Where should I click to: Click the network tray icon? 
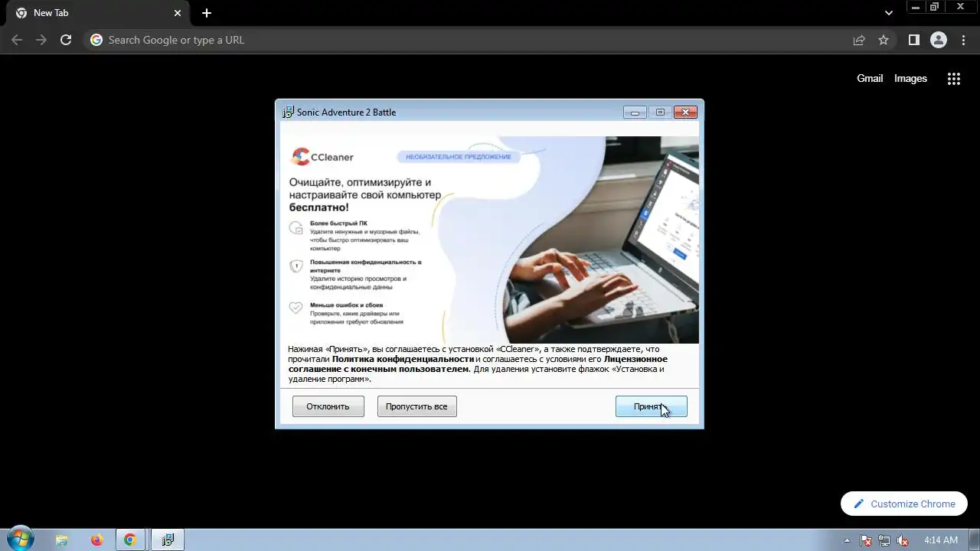click(884, 540)
